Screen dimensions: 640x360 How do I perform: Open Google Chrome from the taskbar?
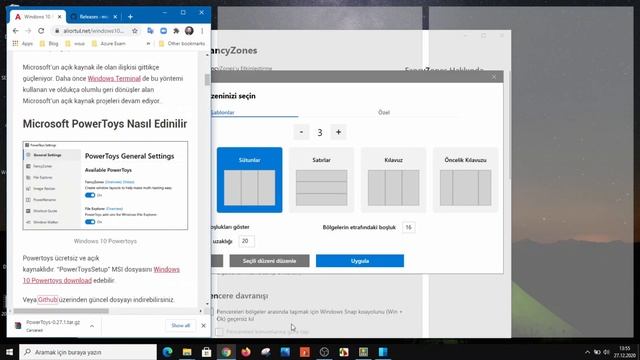tap(226, 352)
